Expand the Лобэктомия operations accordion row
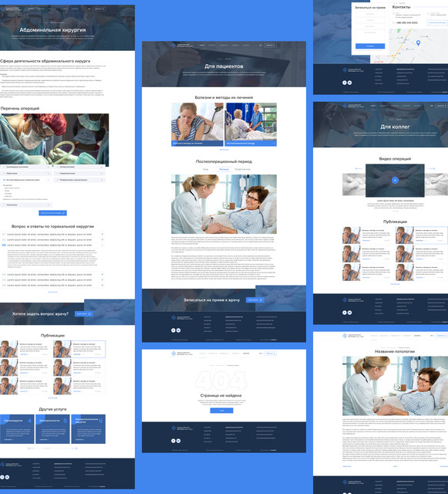 (x=26, y=173)
